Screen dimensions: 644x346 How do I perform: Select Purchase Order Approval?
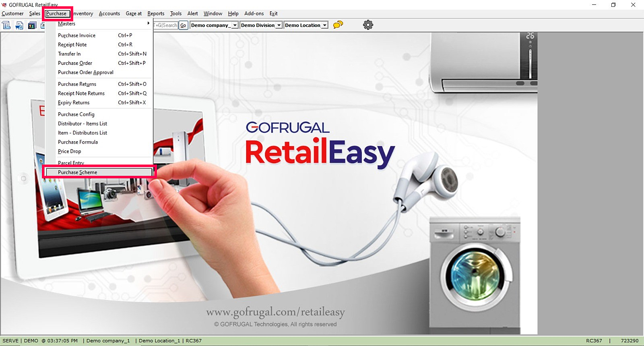[x=99, y=73]
